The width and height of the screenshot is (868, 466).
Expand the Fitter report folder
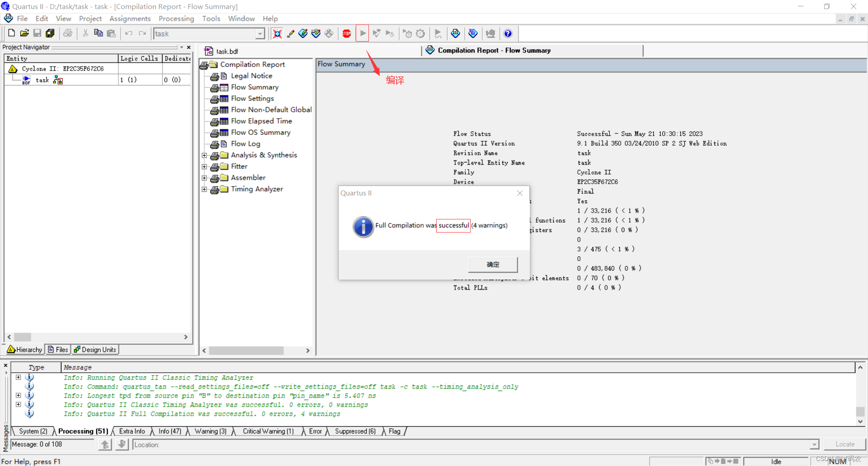(204, 166)
